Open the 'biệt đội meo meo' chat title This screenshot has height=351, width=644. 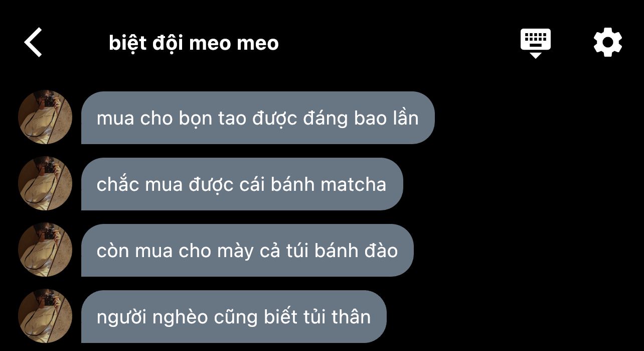(194, 43)
